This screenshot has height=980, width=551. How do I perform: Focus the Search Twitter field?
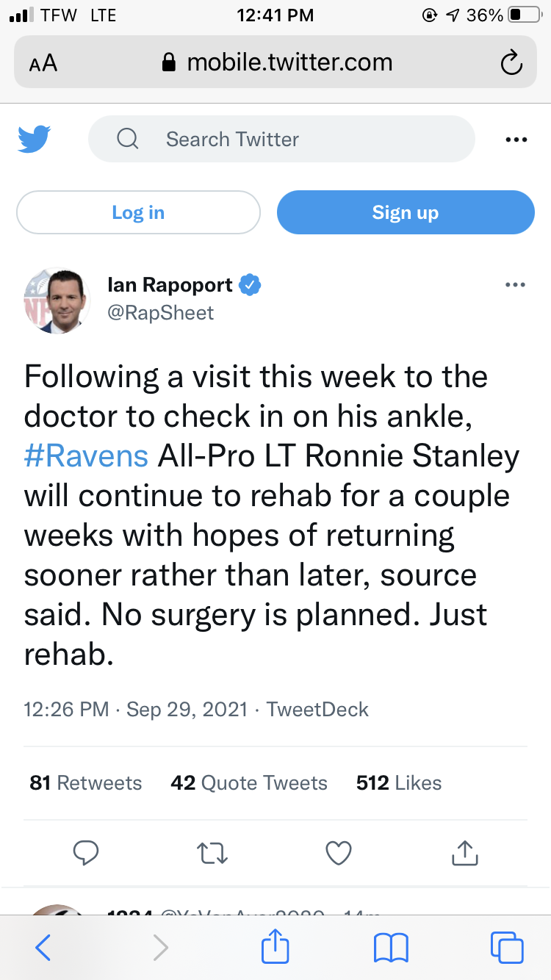281,139
